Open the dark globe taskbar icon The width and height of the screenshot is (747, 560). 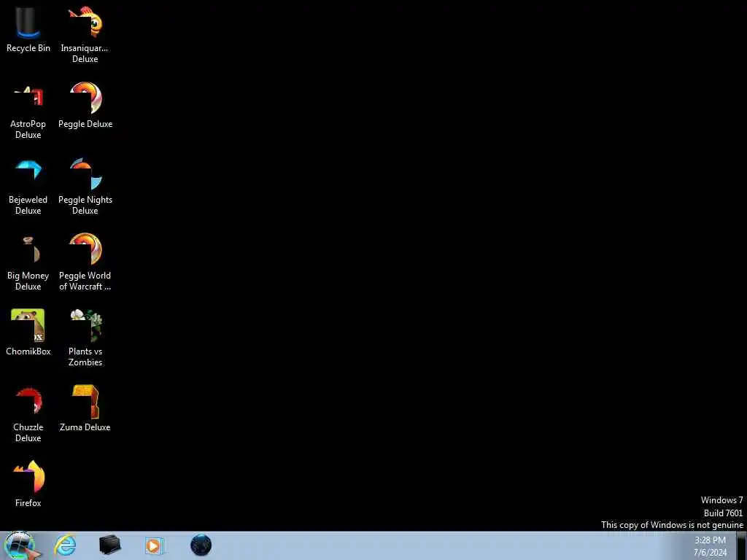coord(201,545)
